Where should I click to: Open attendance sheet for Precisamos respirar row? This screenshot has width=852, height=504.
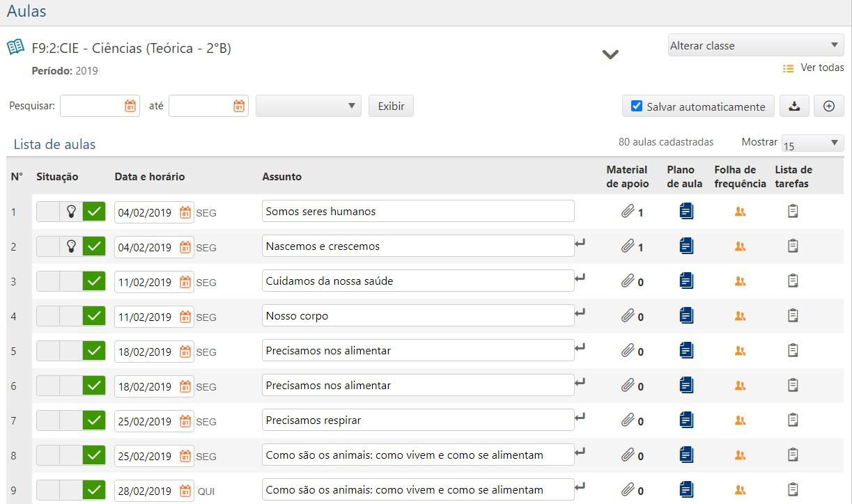pyautogui.click(x=740, y=420)
